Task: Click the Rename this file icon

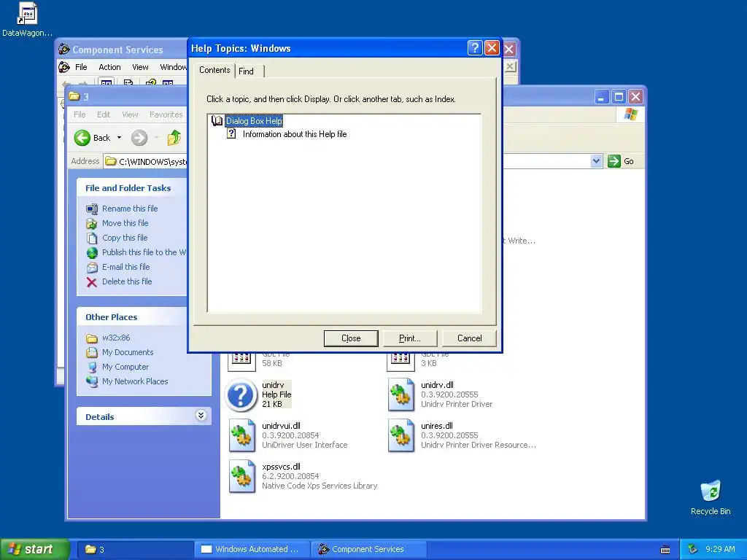Action: (x=92, y=209)
